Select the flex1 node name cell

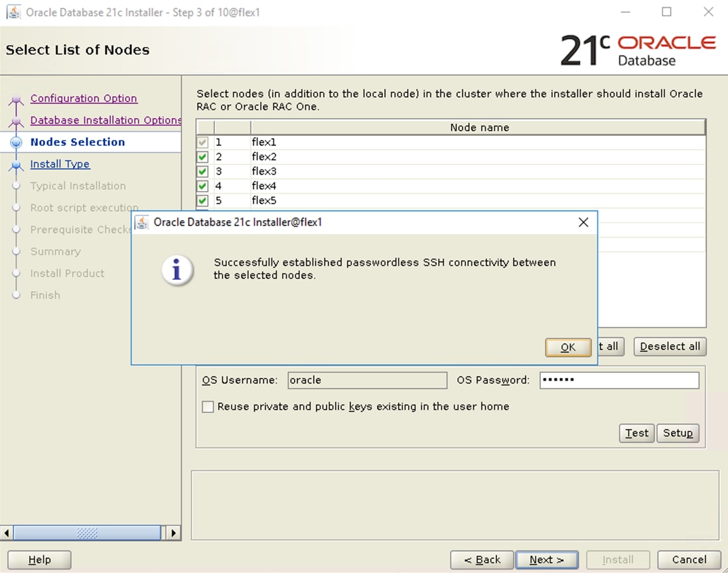(478, 142)
